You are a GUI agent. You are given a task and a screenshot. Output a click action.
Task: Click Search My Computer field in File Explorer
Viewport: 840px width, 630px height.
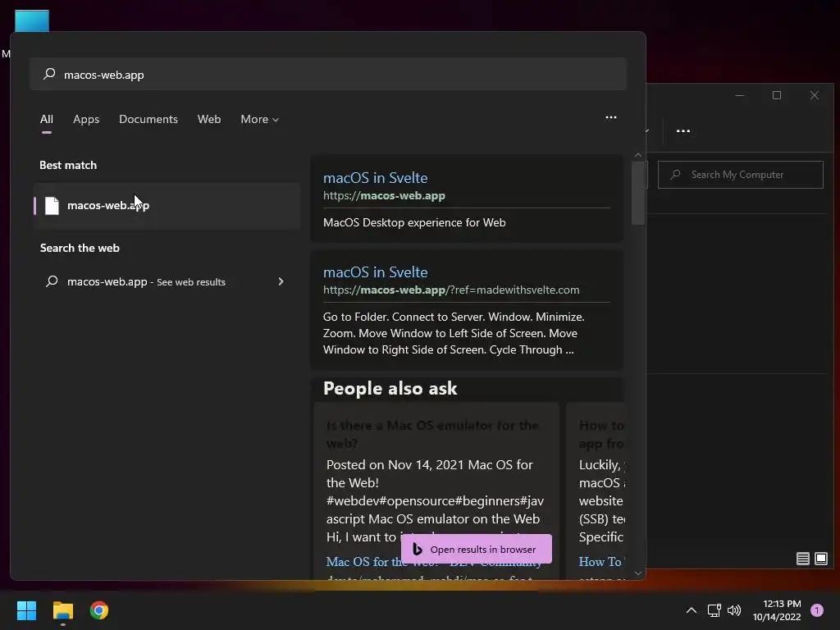741,175
